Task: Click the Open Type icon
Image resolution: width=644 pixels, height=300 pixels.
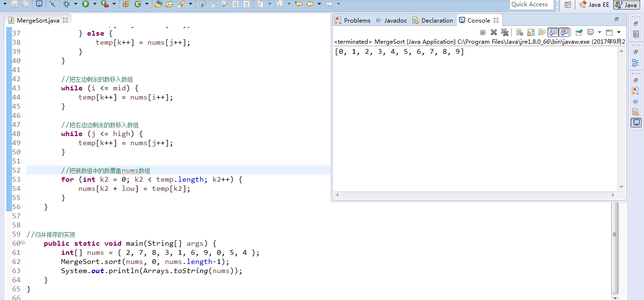Action: point(158,4)
